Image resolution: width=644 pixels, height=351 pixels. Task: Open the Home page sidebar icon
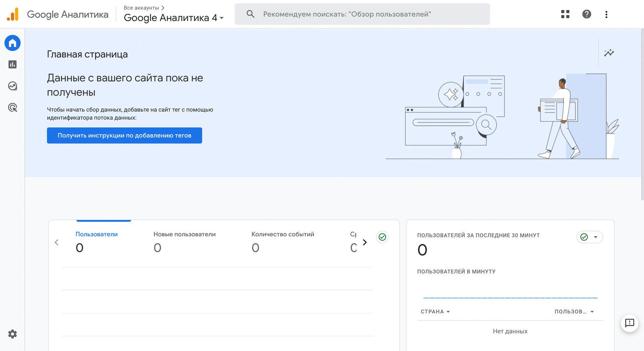pyautogui.click(x=12, y=43)
